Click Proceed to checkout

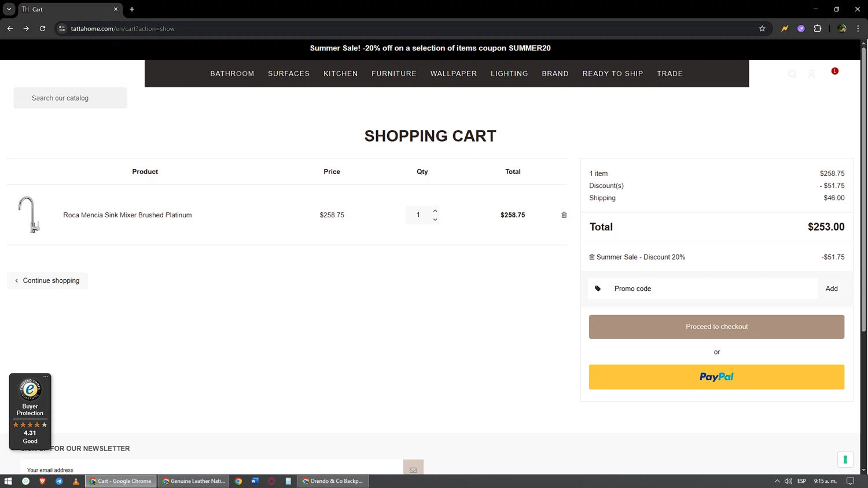coord(716,327)
